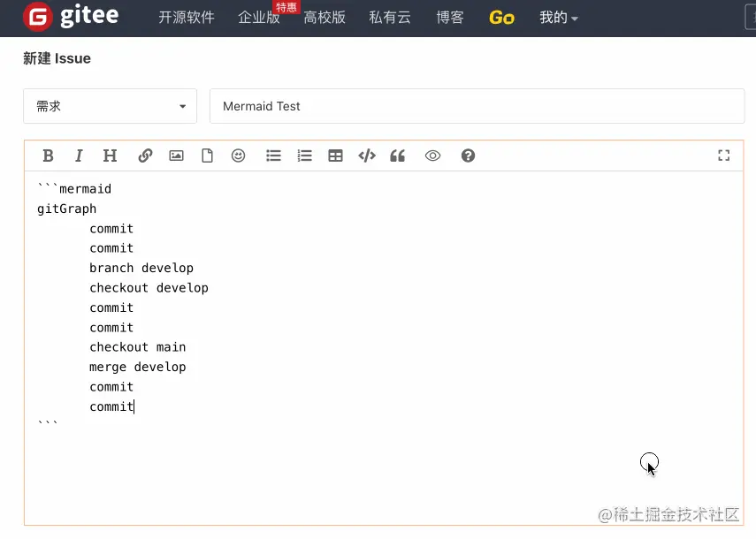The height and width of the screenshot is (539, 756).
Task: Switch editor to fullscreen mode
Action: pyautogui.click(x=723, y=156)
